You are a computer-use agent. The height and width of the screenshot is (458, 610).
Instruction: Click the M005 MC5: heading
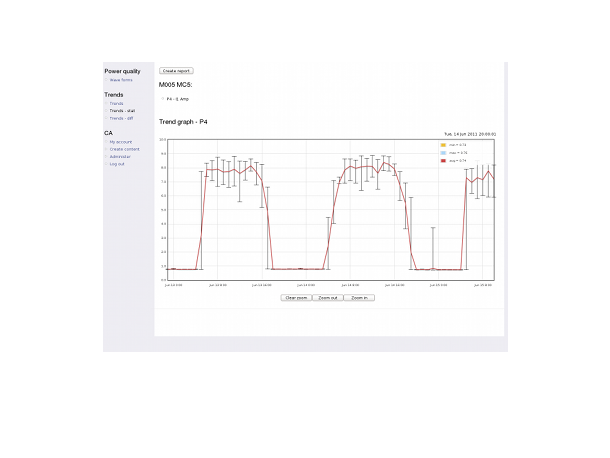click(x=175, y=85)
